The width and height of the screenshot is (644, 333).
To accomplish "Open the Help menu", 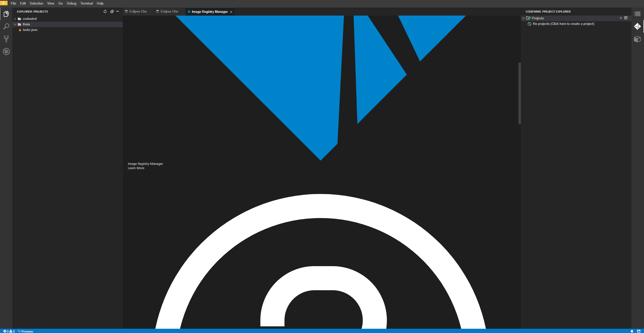I will click(x=100, y=3).
